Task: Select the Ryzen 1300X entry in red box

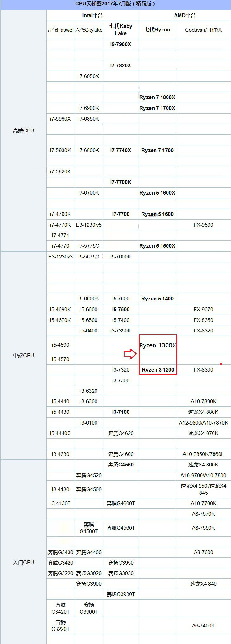Action: point(158,345)
